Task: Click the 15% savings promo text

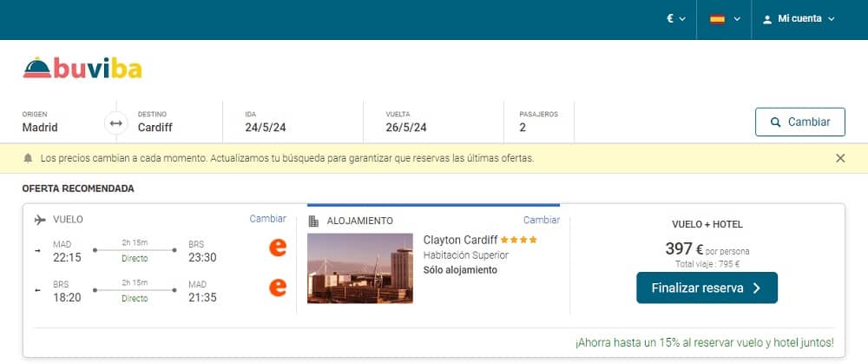Action: 704,342
